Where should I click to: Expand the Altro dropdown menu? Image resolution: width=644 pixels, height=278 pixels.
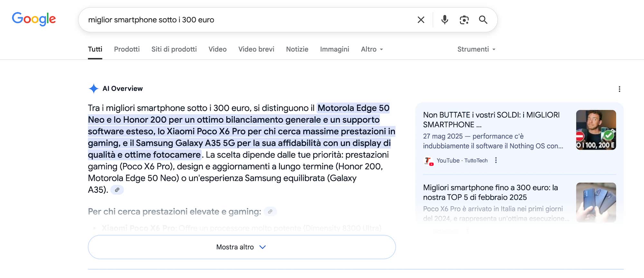click(372, 49)
